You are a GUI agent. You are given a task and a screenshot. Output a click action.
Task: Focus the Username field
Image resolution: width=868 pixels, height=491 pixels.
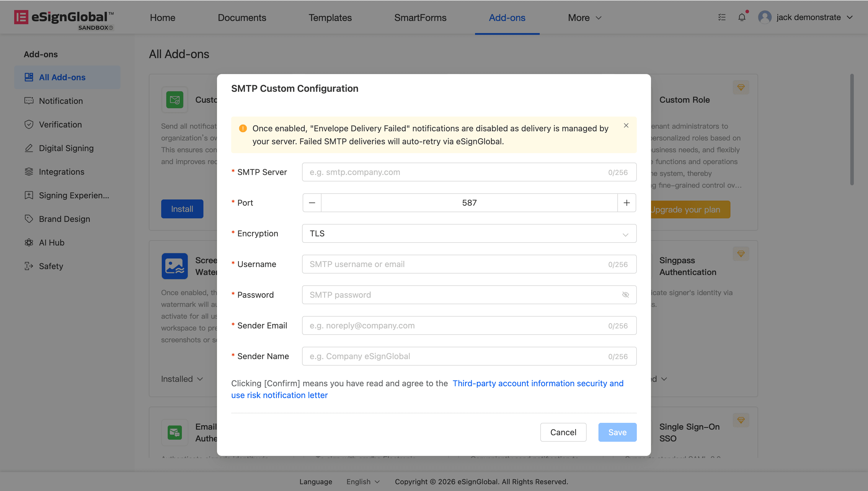(469, 264)
